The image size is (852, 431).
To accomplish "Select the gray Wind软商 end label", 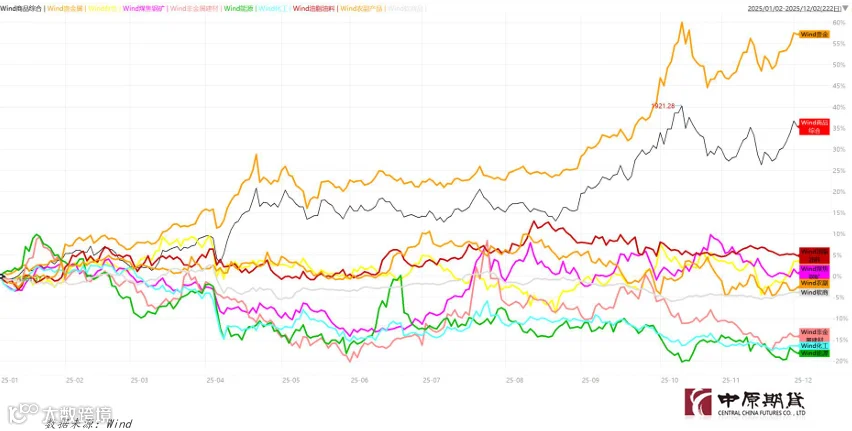I will pos(814,292).
